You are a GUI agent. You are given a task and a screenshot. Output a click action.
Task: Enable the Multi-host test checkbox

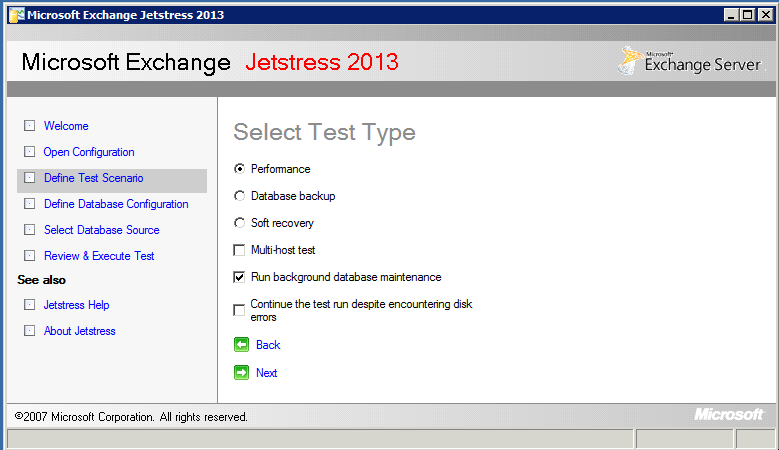[239, 250]
